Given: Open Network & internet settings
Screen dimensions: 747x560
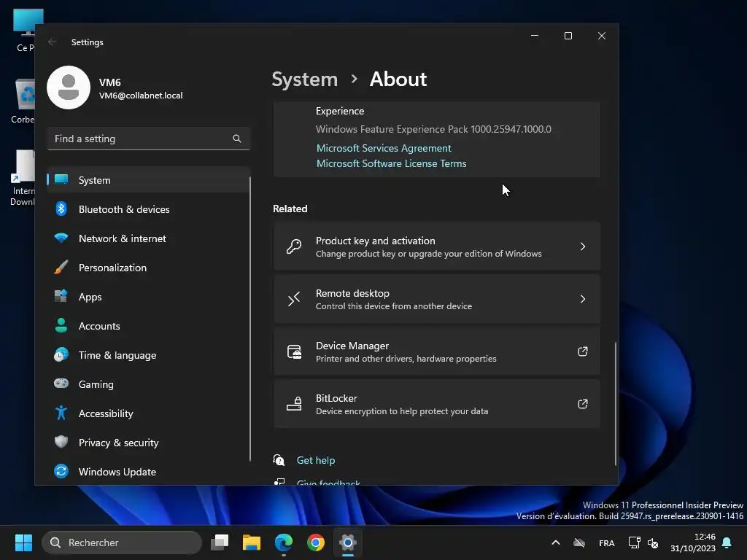Looking at the screenshot, I should point(149,238).
